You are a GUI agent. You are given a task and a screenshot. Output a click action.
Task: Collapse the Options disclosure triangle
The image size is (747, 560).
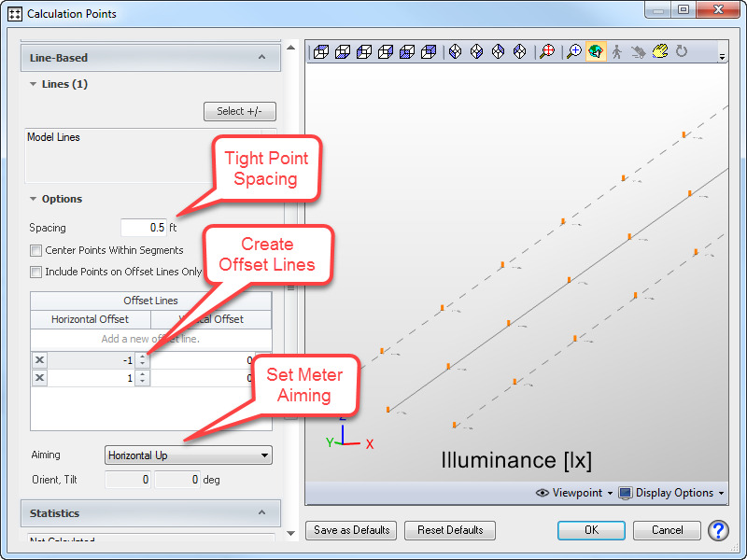[x=34, y=199]
